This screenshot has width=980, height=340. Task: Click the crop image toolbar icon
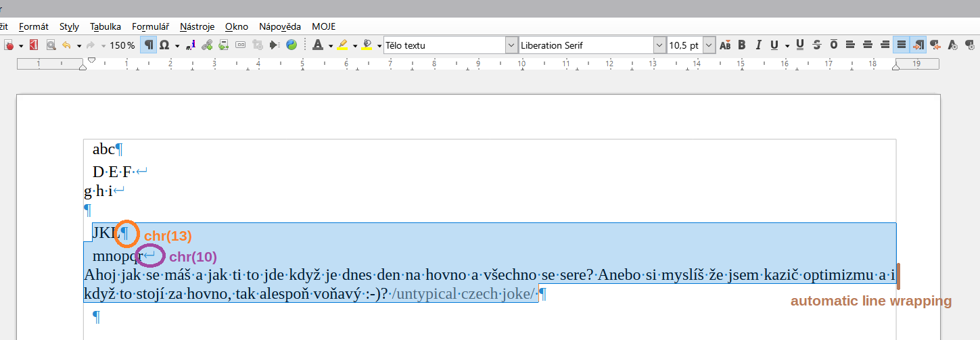coord(257,45)
